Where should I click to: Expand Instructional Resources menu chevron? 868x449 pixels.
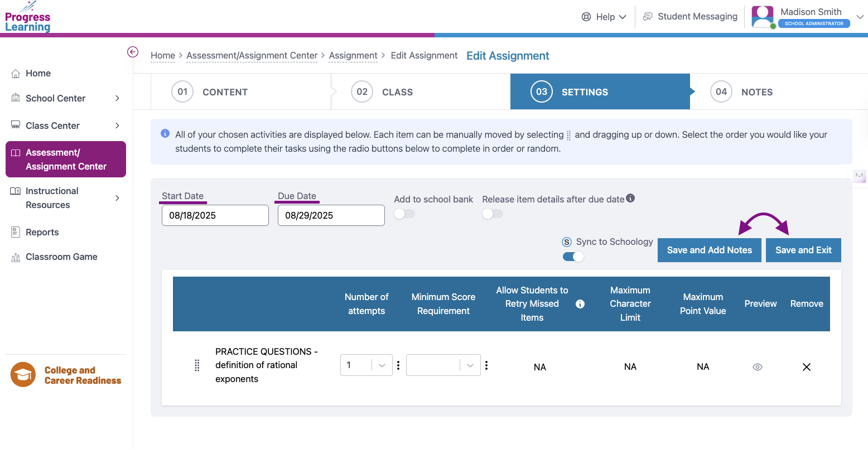pos(117,198)
